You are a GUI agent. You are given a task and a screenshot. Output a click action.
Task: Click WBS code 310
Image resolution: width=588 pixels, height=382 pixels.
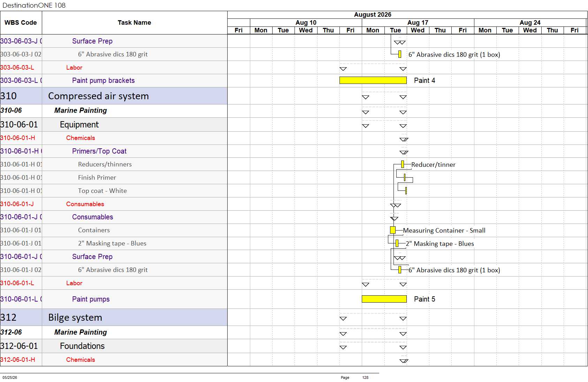click(x=8, y=96)
